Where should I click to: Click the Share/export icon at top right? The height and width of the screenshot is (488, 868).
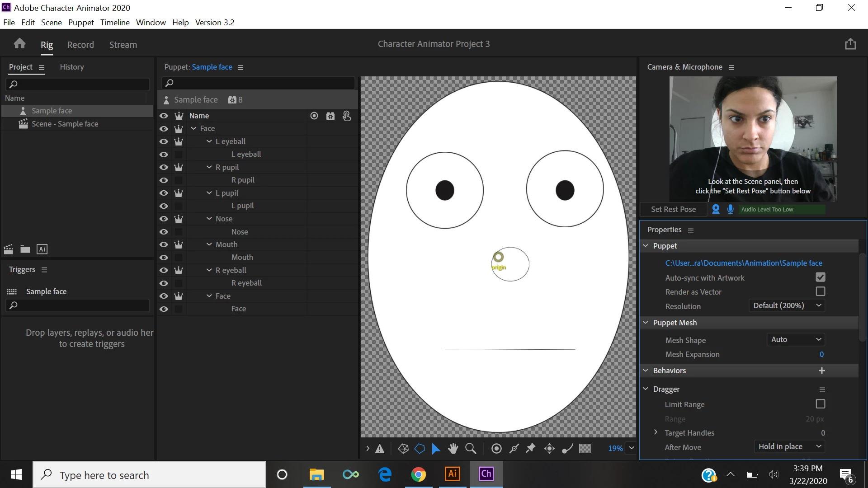850,44
